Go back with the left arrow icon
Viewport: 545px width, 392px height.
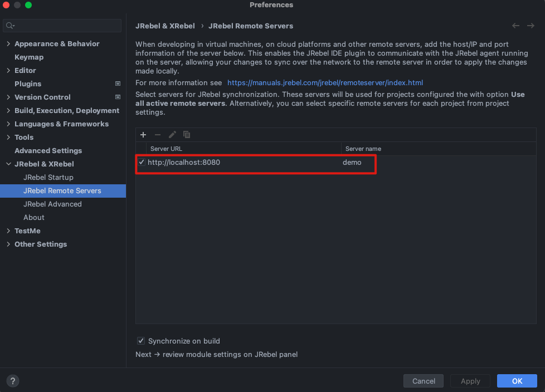pos(516,26)
